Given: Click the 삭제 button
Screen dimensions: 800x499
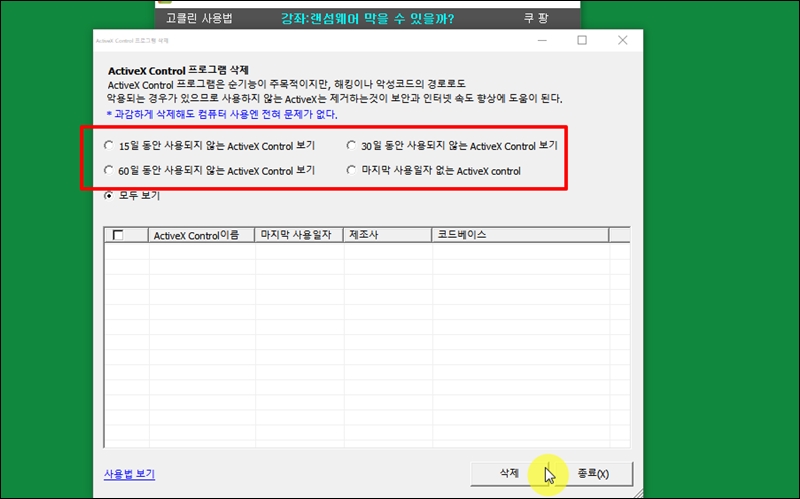Looking at the screenshot, I should [x=509, y=473].
